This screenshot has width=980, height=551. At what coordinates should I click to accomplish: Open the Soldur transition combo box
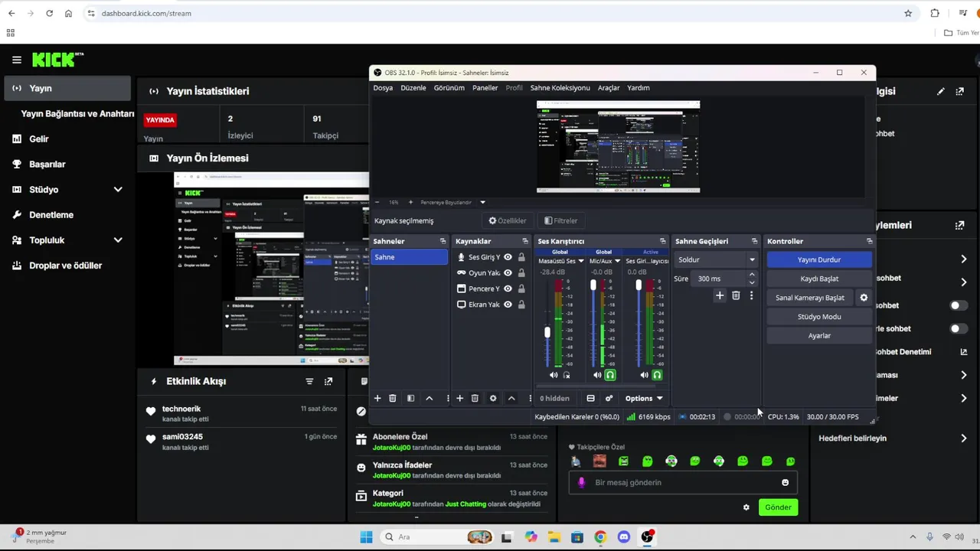[x=717, y=259]
